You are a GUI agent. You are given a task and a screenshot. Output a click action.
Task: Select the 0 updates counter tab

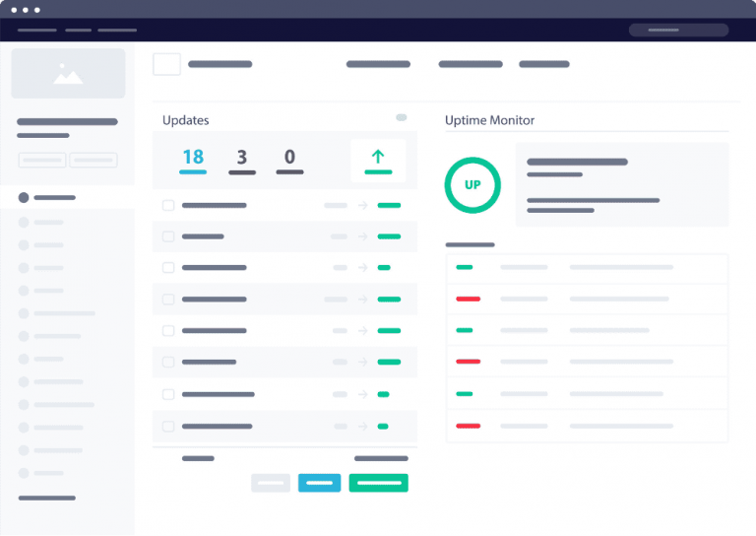(289, 159)
